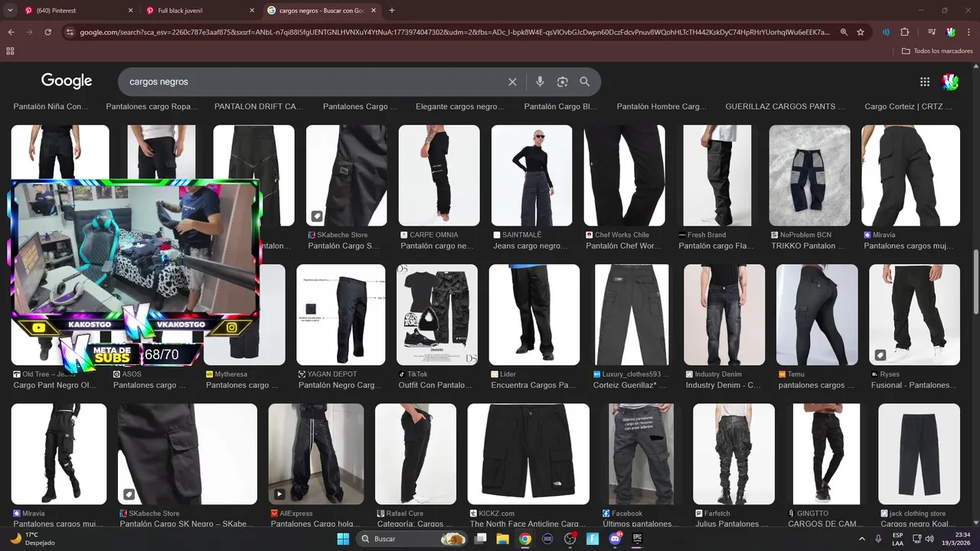Click the ESP LAA language indicator

(897, 539)
